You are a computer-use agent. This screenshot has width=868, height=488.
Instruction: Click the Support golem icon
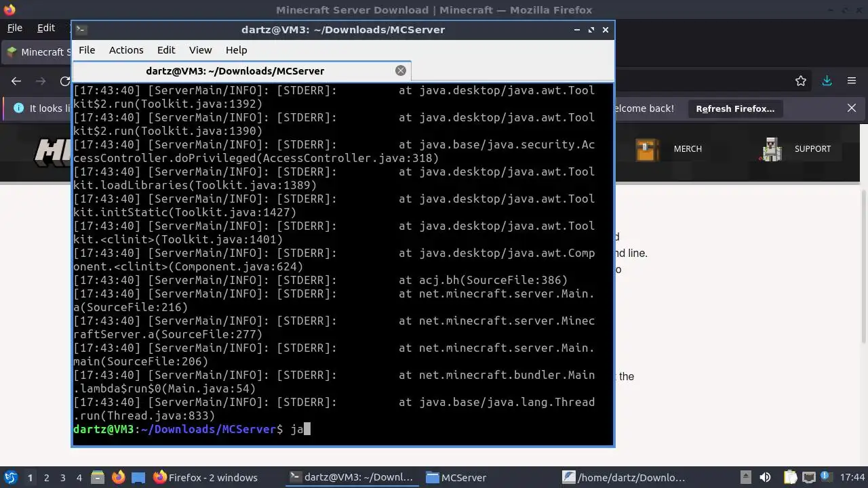pyautogui.click(x=771, y=149)
